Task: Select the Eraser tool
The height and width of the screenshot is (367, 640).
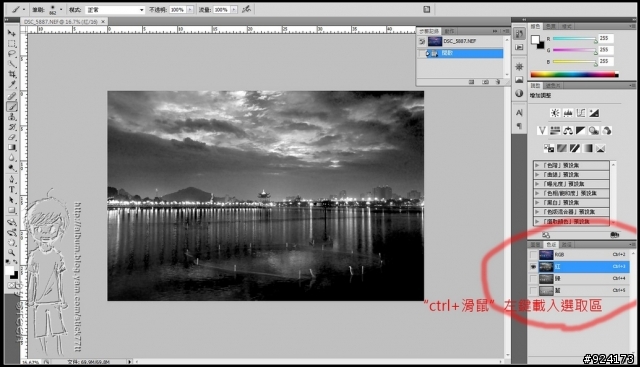Action: (12, 137)
